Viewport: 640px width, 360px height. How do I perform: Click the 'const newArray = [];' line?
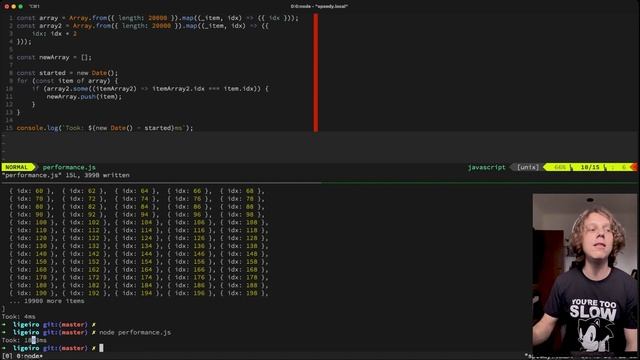pyautogui.click(x=54, y=57)
